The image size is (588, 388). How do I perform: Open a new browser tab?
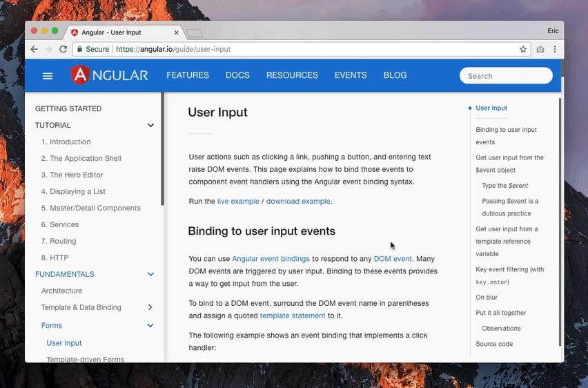point(194,33)
